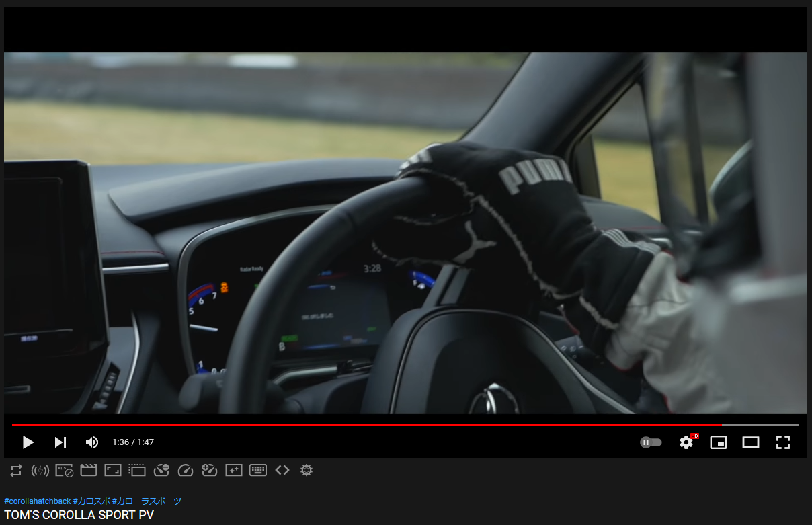Image resolution: width=812 pixels, height=525 pixels.
Task: Enable theater mode view
Action: [x=751, y=442]
